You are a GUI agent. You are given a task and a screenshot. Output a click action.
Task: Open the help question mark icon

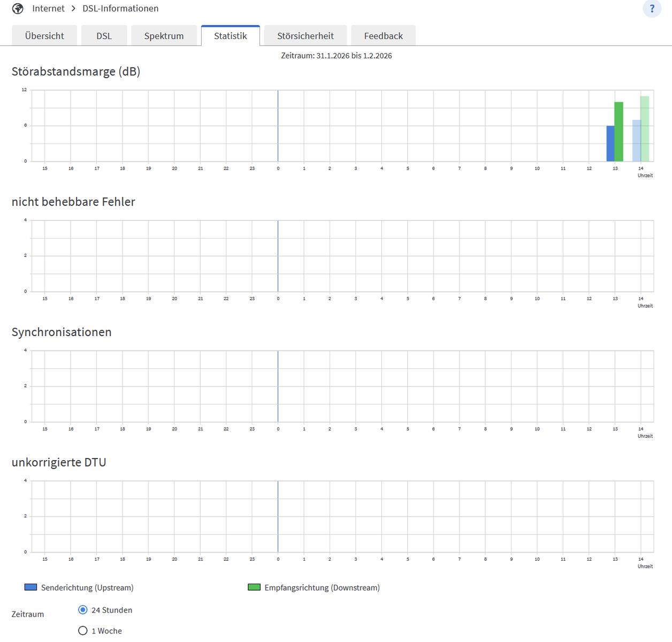652,9
